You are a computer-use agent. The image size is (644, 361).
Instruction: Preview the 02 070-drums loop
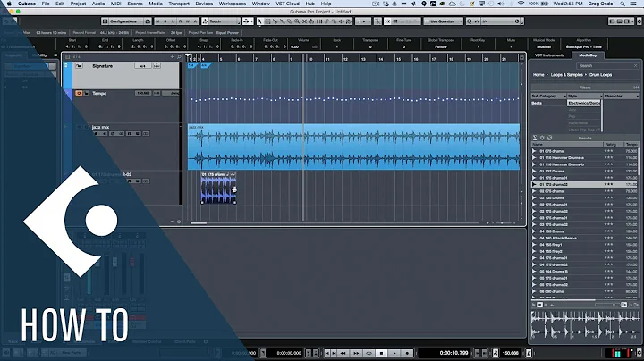pyautogui.click(x=534, y=191)
